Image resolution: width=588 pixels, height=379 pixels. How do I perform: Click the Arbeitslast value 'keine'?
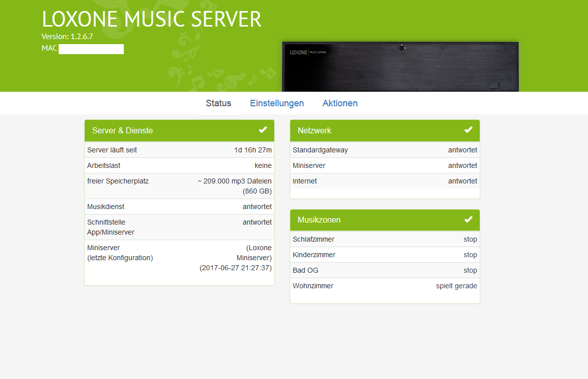point(263,165)
